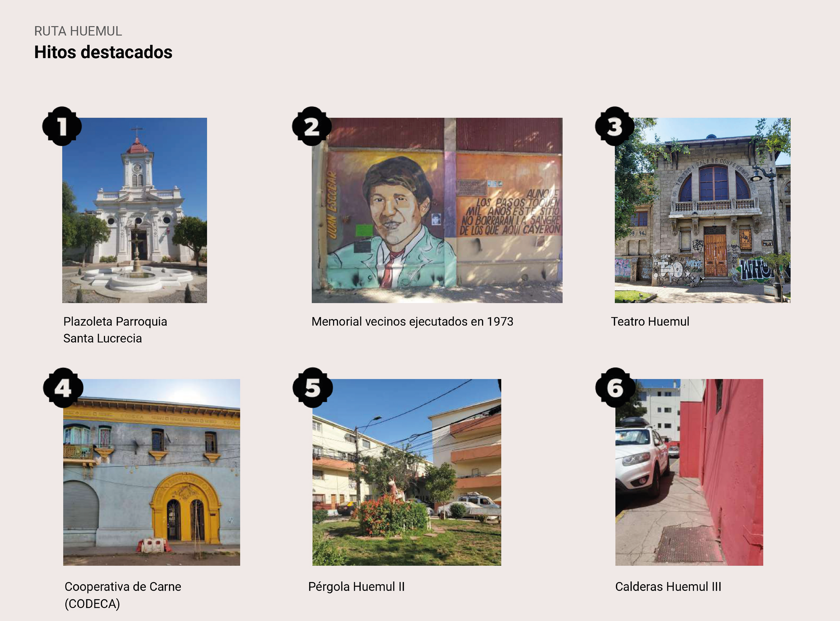Viewport: 840px width, 621px height.
Task: Click the number 3 badge icon
Action: pyautogui.click(x=615, y=126)
